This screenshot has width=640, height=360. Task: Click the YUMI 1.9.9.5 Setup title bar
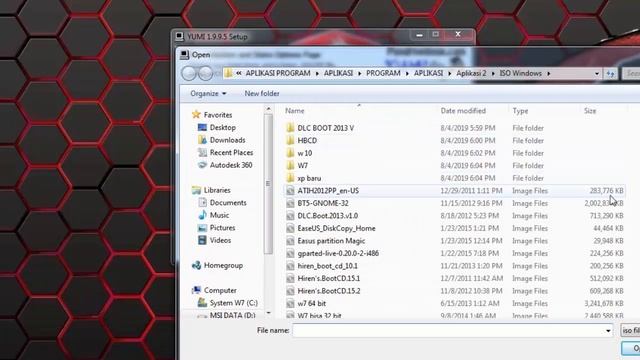(x=292, y=37)
